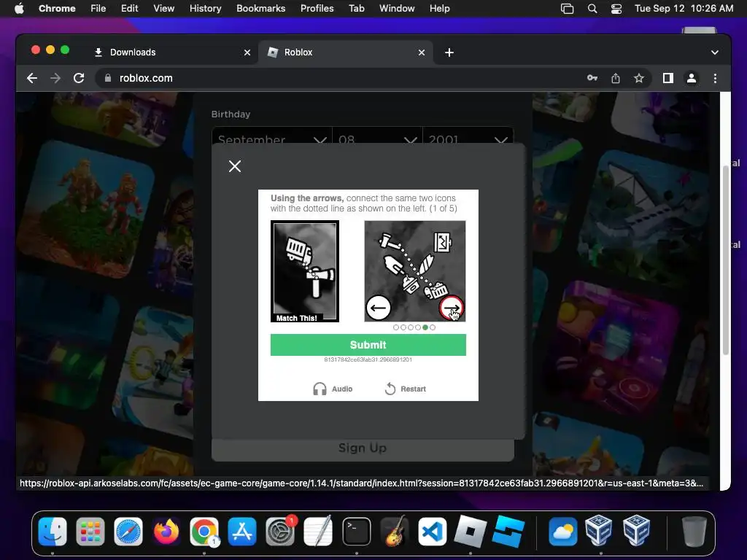Select the Roblox tab
Screen dimensions: 747x560
346,52
